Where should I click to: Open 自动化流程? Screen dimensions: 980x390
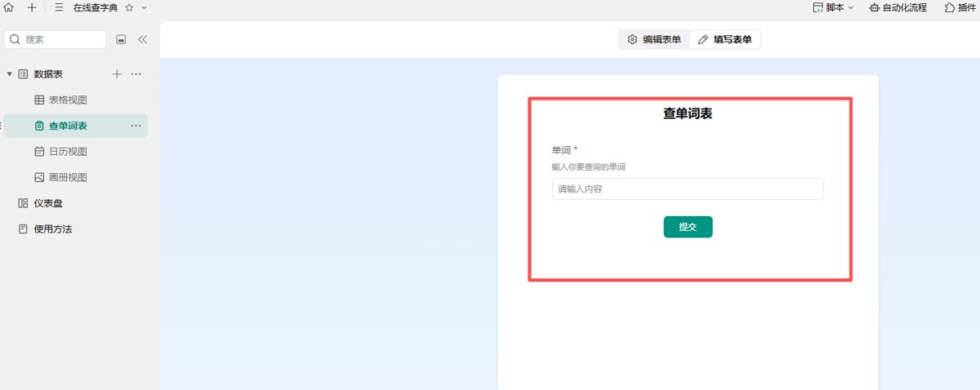click(x=898, y=7)
